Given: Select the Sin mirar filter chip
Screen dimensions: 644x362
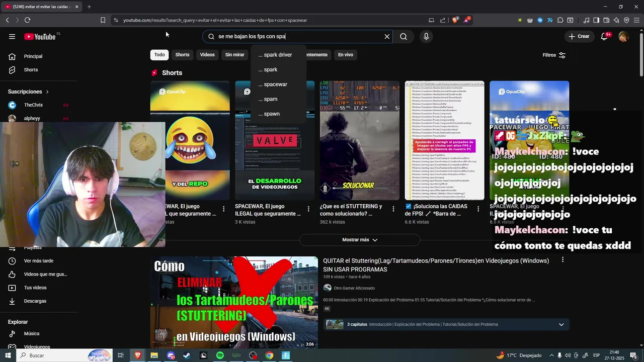Looking at the screenshot, I should [x=234, y=55].
